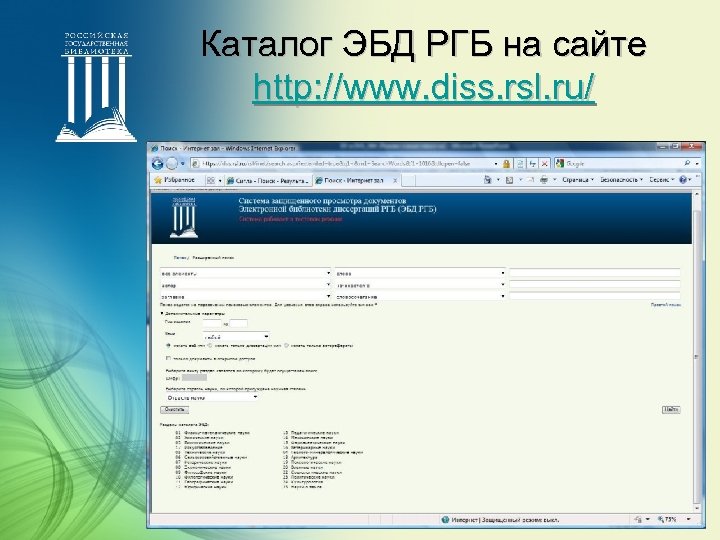Click the IE page icon in address bar

click(x=195, y=163)
